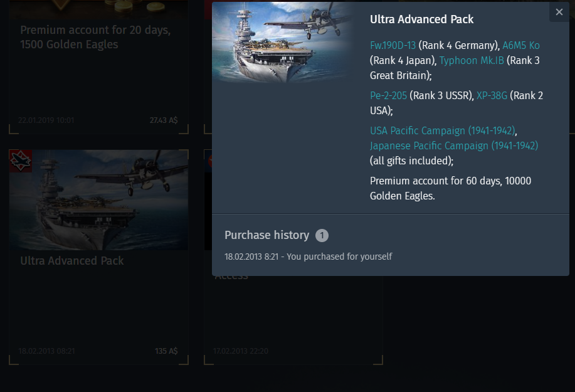Follow the Typhoon Mk.IB link
Screen dimensions: 575x392
click(472, 60)
